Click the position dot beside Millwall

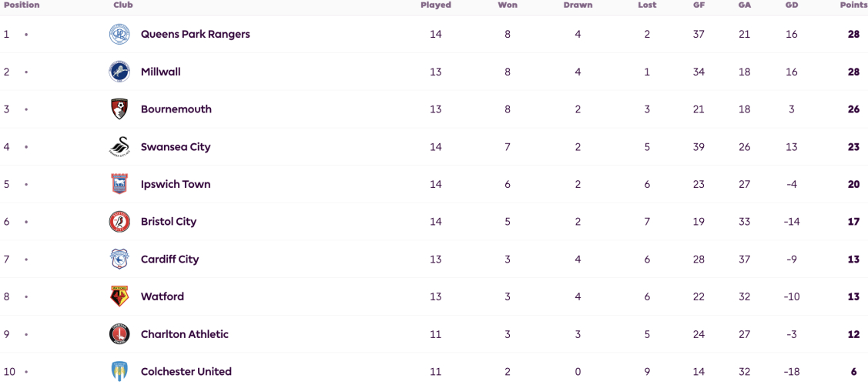pos(26,72)
